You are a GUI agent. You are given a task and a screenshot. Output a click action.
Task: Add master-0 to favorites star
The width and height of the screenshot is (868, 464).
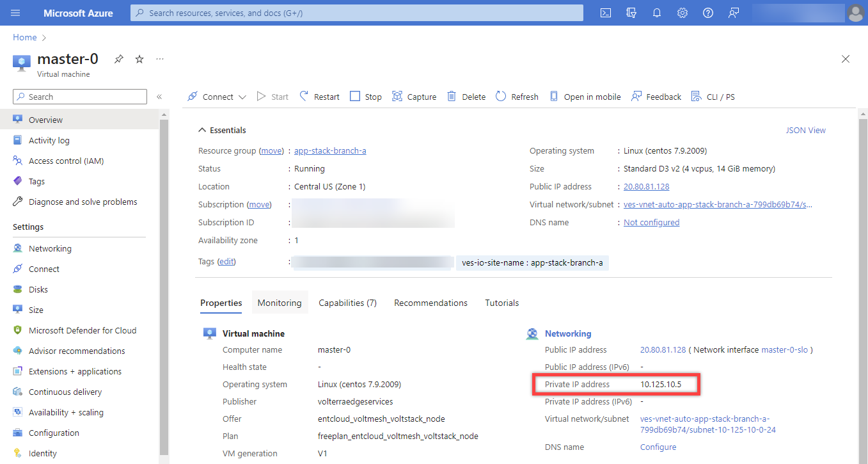point(139,59)
